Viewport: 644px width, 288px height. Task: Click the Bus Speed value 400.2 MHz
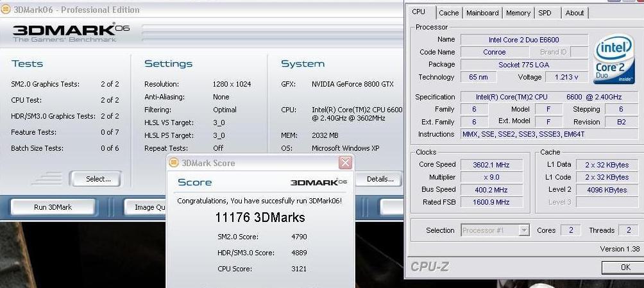[491, 190]
